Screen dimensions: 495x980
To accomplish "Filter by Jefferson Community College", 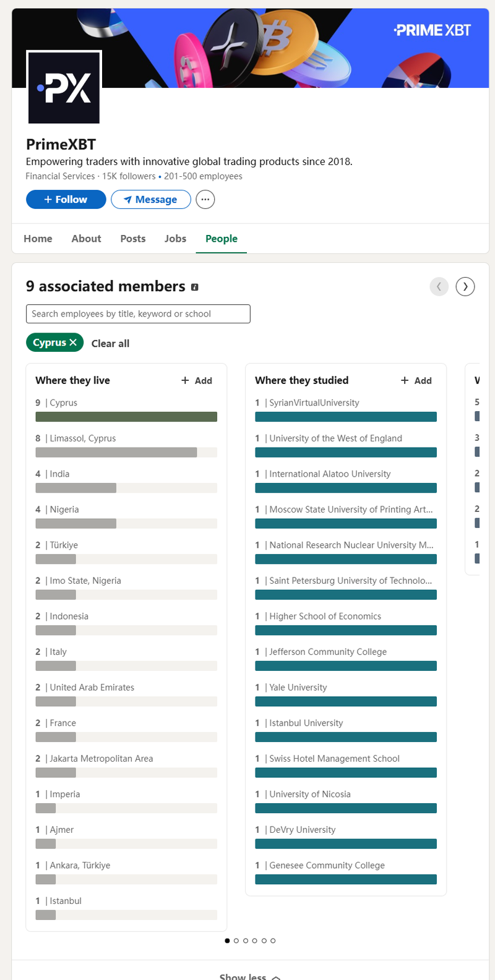I will 346,658.
